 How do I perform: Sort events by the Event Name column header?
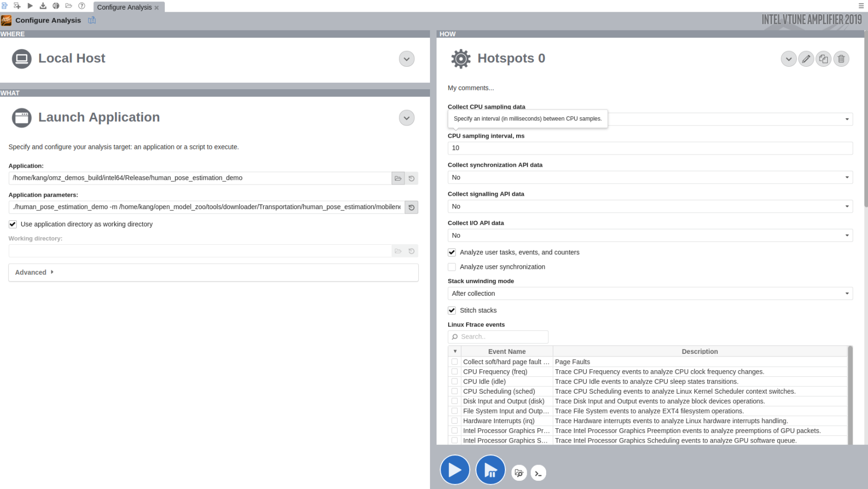click(507, 351)
